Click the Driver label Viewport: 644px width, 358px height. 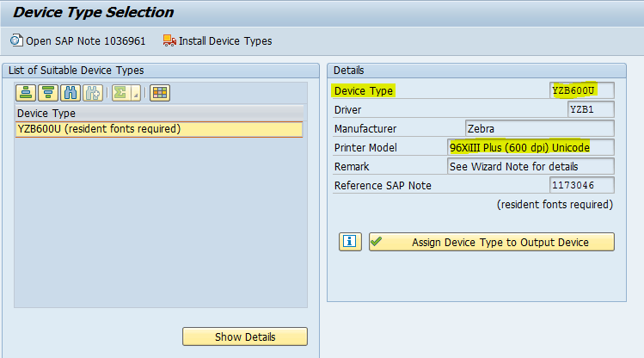click(x=347, y=110)
